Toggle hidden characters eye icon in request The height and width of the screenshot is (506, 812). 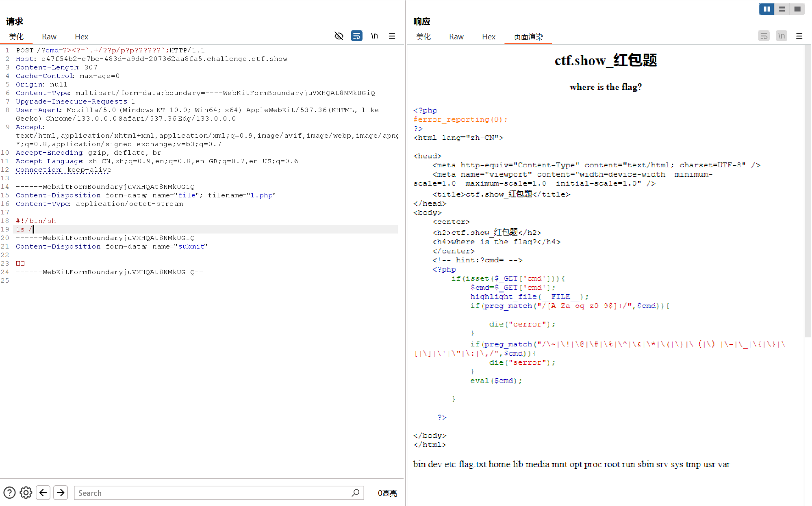tap(339, 36)
